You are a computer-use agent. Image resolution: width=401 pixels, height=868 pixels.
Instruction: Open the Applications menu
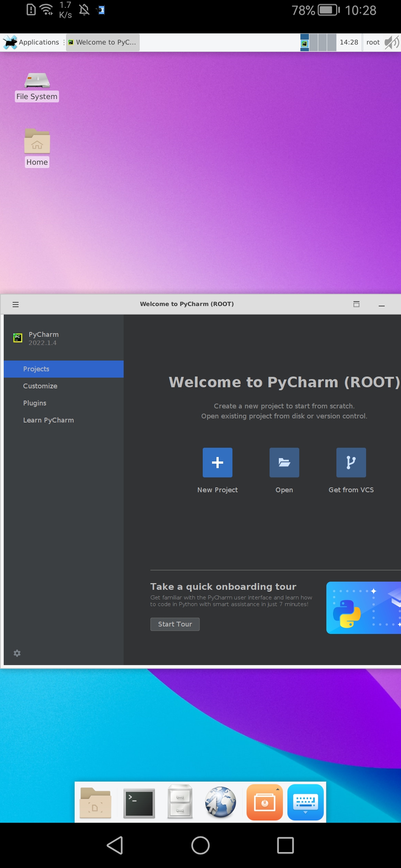click(31, 42)
